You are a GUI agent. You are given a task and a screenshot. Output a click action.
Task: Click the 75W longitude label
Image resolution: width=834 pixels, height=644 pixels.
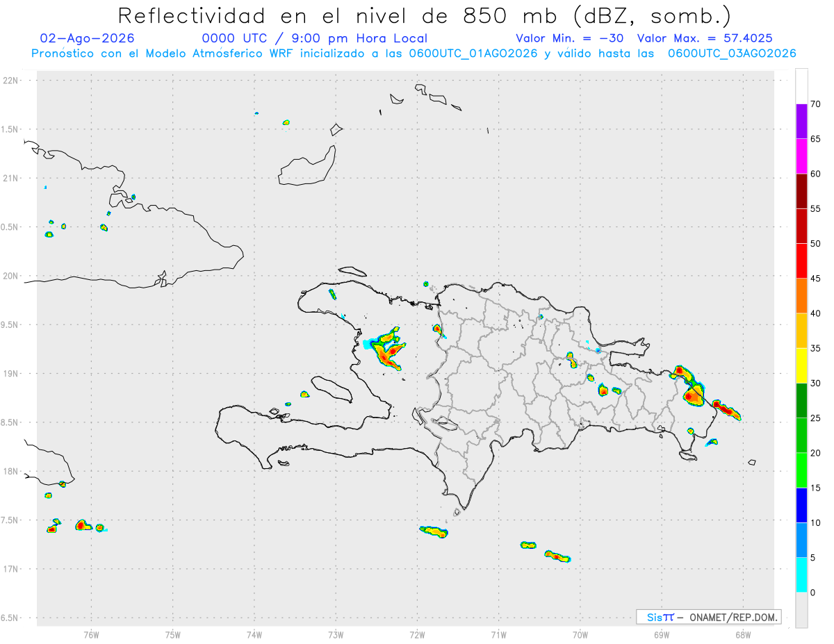point(173,634)
